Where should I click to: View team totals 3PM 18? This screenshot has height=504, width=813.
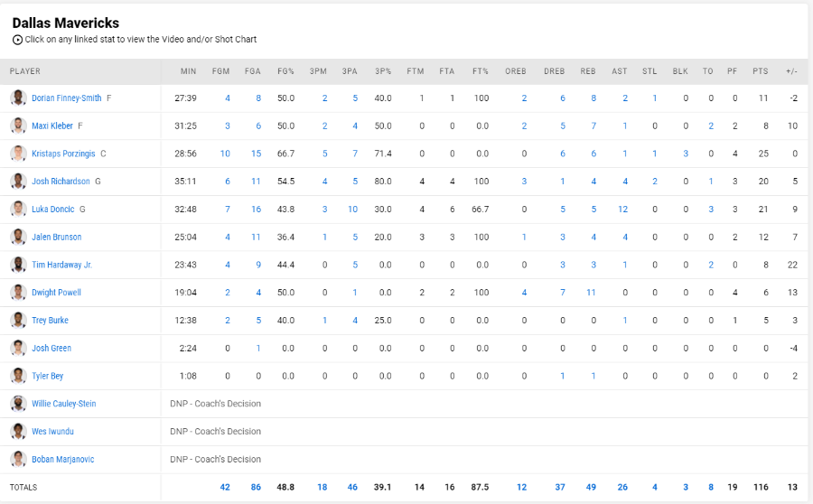pyautogui.click(x=322, y=487)
